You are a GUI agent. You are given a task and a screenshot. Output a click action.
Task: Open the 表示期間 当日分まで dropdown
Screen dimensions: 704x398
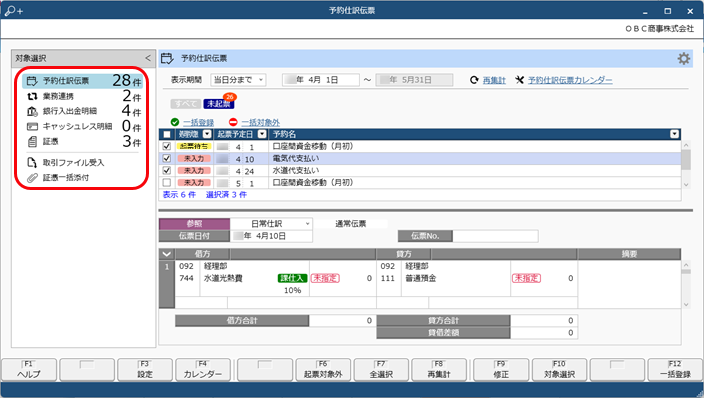[238, 80]
